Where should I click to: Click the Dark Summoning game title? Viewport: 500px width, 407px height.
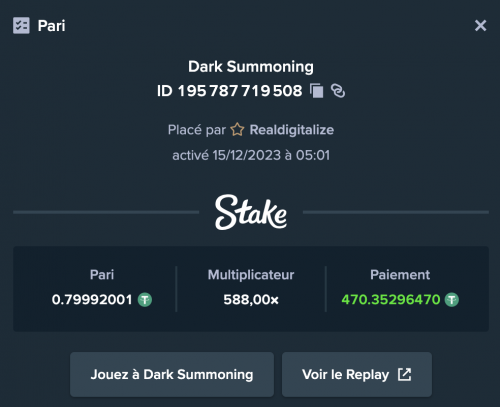tap(251, 67)
